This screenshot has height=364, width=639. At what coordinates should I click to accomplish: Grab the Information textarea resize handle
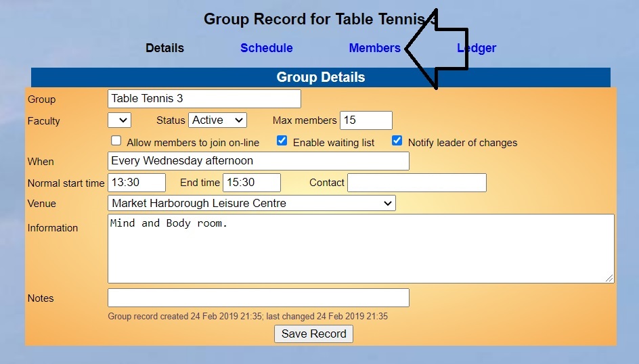point(610,278)
